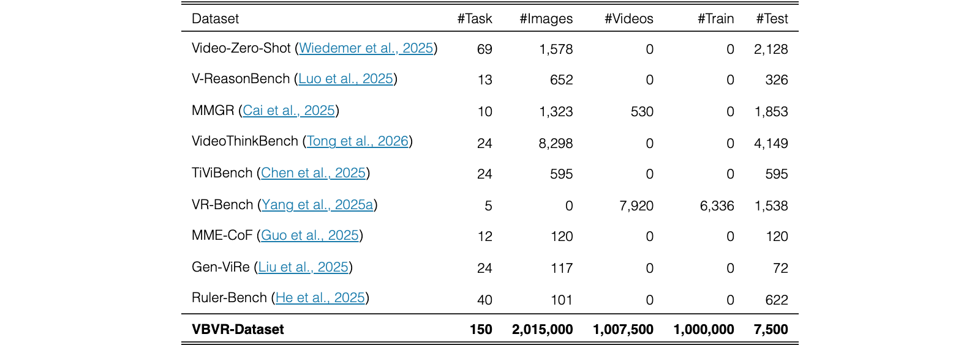Select the Gen-ViRe dataset name
This screenshot has height=345, width=980.
click(x=221, y=267)
